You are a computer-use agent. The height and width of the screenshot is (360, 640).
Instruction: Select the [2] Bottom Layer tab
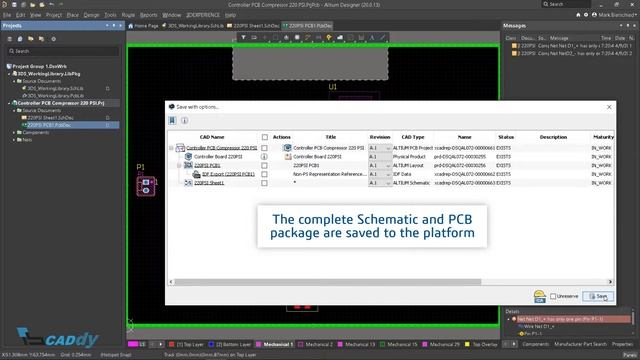pyautogui.click(x=230, y=344)
